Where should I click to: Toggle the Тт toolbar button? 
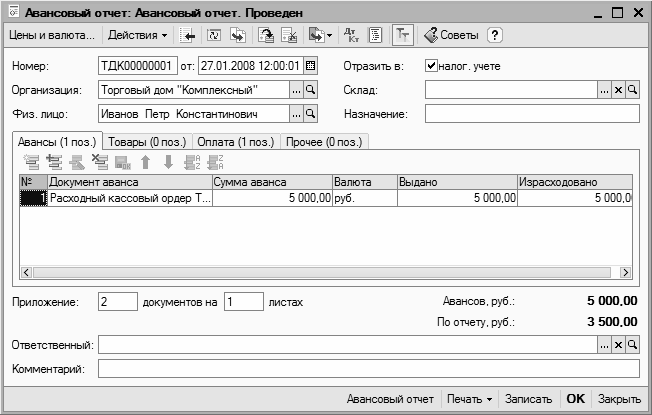(403, 35)
